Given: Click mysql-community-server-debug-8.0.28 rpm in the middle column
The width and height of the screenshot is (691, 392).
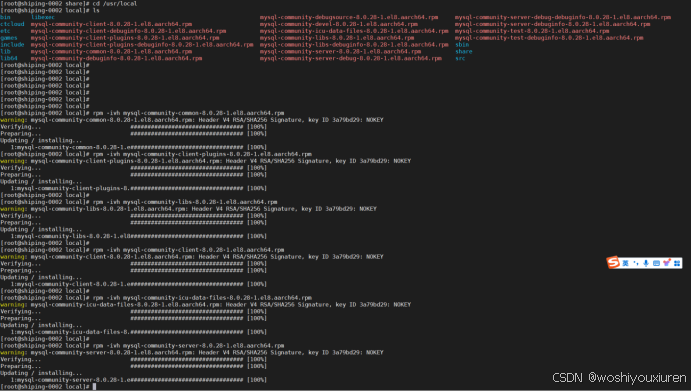Looking at the screenshot, I should pos(350,58).
